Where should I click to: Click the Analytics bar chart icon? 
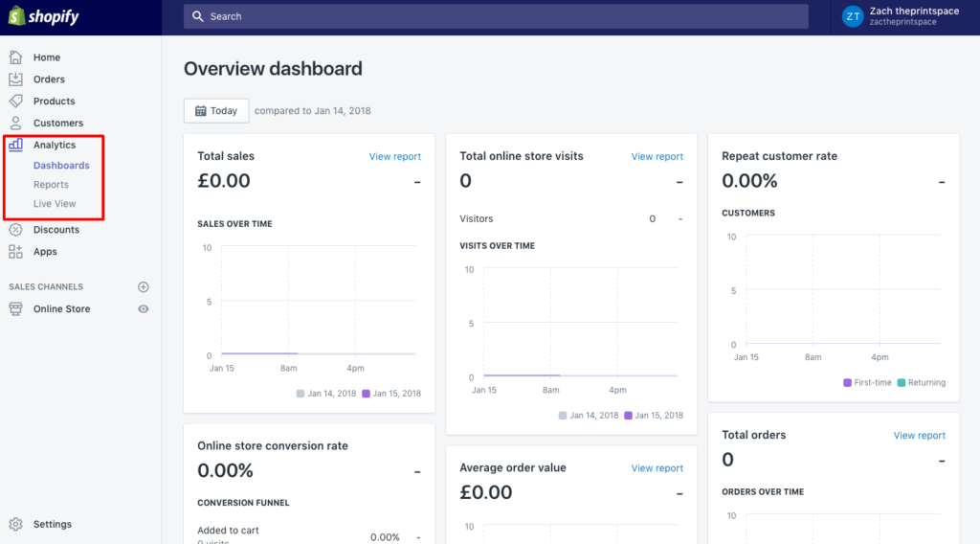coord(15,145)
